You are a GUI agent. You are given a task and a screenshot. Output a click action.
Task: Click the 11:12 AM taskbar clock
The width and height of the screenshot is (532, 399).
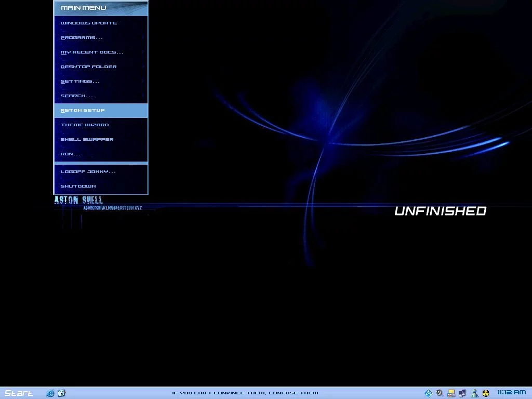click(511, 393)
